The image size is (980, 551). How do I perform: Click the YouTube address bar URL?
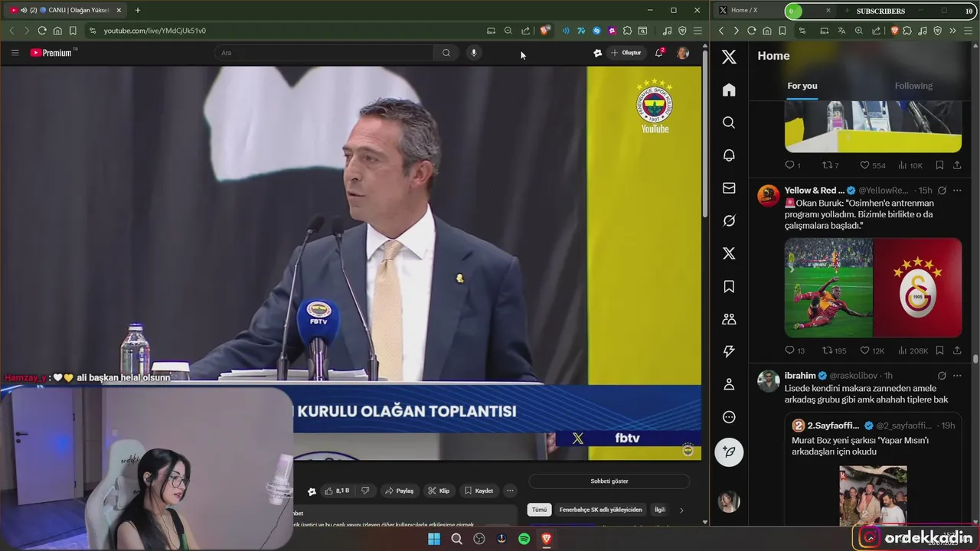click(x=155, y=31)
